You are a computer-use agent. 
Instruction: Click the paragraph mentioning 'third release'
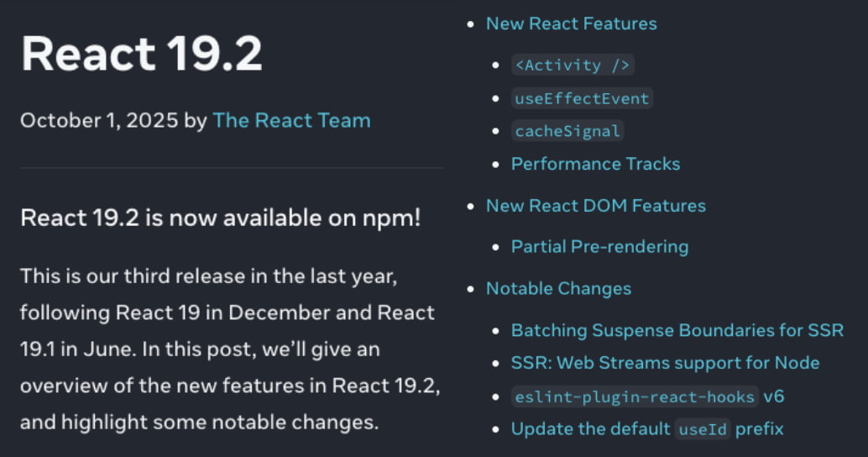tap(228, 348)
